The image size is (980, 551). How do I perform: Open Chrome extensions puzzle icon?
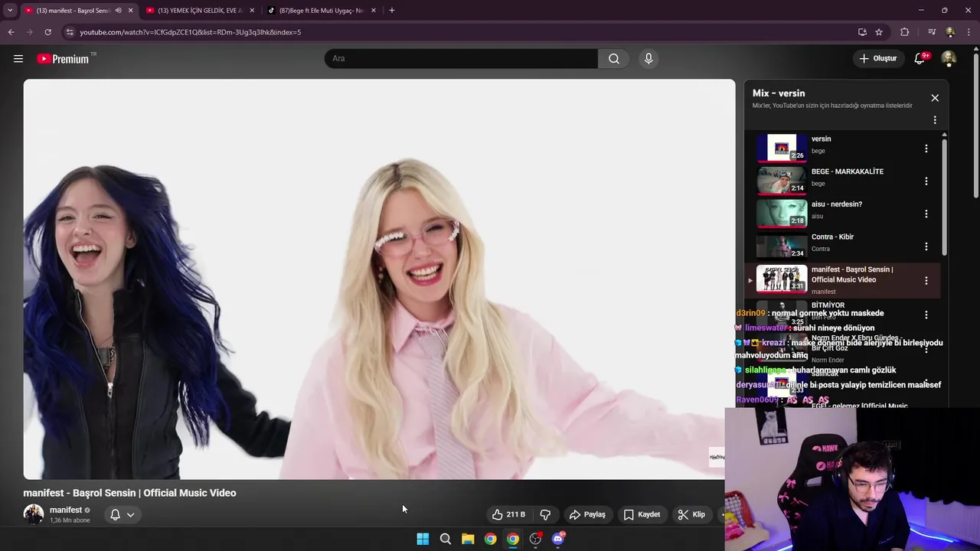(904, 32)
